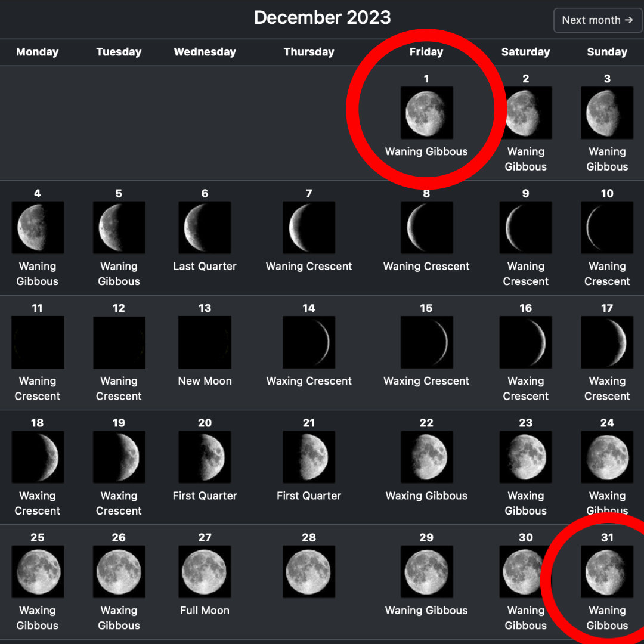Click the Waning Crescent moon on December 10
Viewport: 644px width, 644px height.
pos(607,228)
